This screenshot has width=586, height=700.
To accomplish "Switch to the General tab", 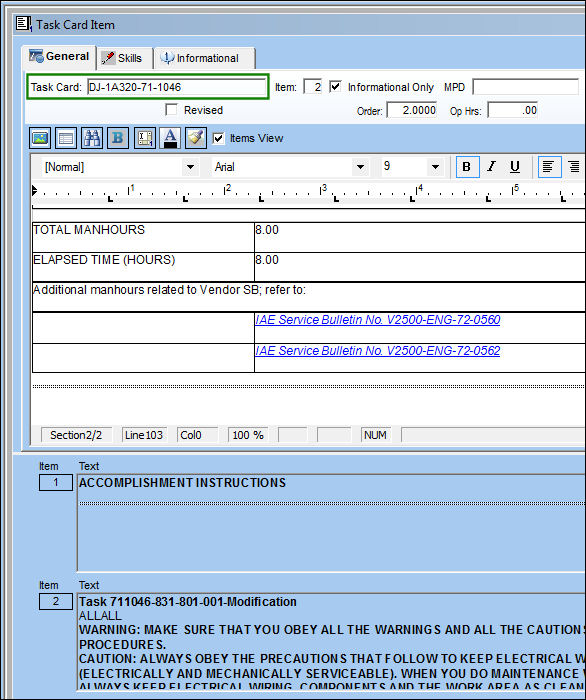I will pyautogui.click(x=59, y=57).
